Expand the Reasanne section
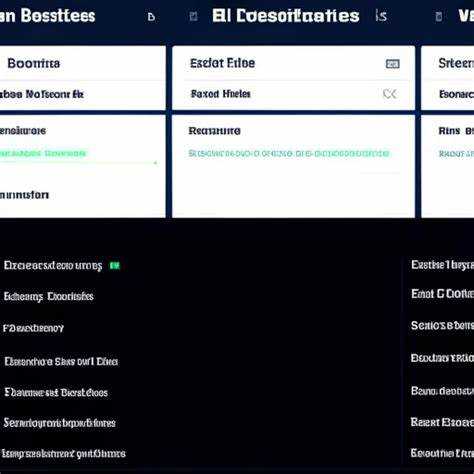The width and height of the screenshot is (474, 474). point(214,131)
